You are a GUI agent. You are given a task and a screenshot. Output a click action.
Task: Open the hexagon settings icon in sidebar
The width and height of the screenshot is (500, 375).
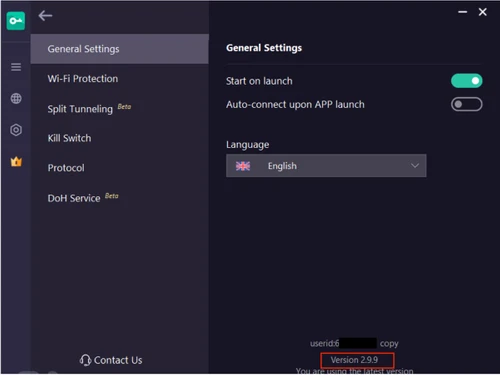click(16, 130)
